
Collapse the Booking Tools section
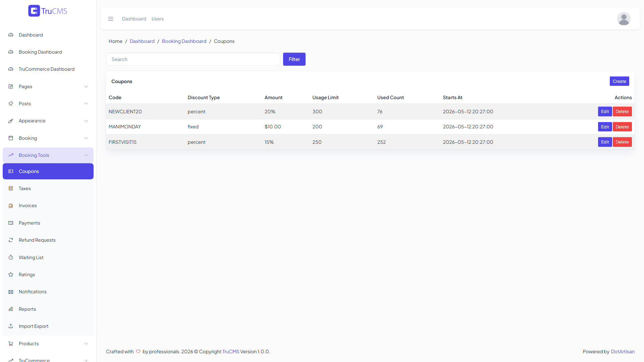tap(48, 155)
